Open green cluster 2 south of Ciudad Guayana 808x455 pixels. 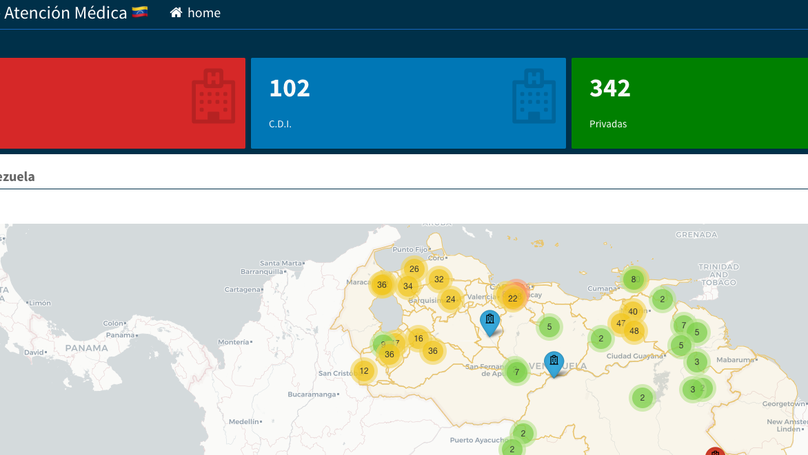tap(642, 398)
